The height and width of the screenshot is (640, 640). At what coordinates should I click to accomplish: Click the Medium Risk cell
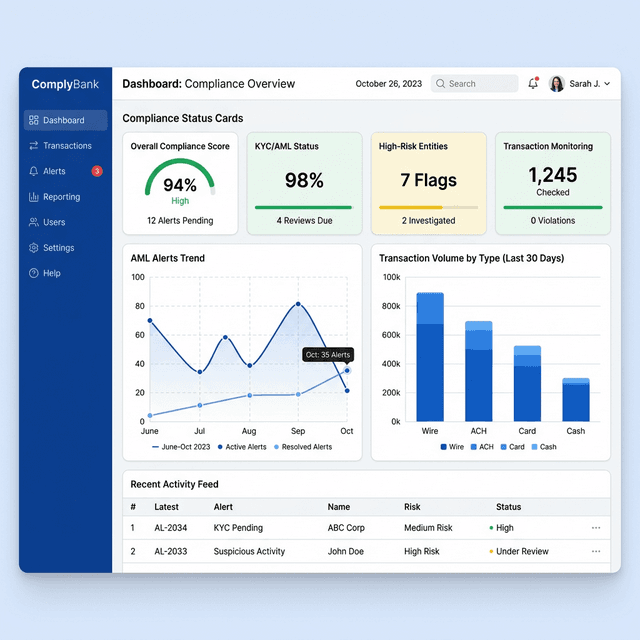coord(428,528)
